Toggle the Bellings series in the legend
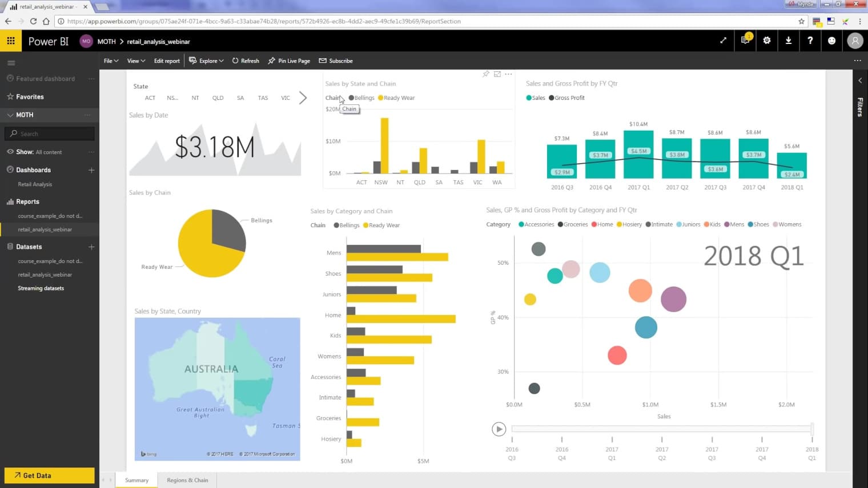This screenshot has height=488, width=868. coord(361,97)
